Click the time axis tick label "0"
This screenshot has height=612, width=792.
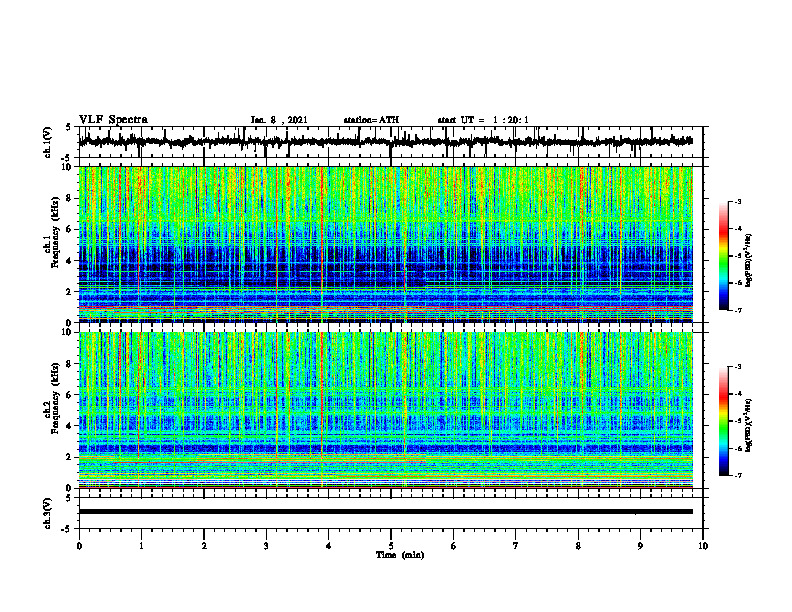79,546
